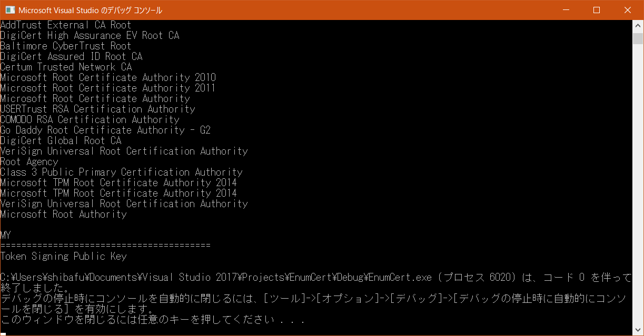Click the console app icon in title bar
644x336 pixels.
9,10
